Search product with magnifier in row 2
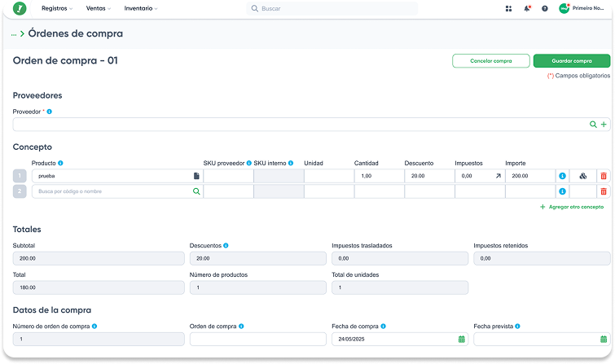This screenshot has height=364, width=615. (196, 191)
